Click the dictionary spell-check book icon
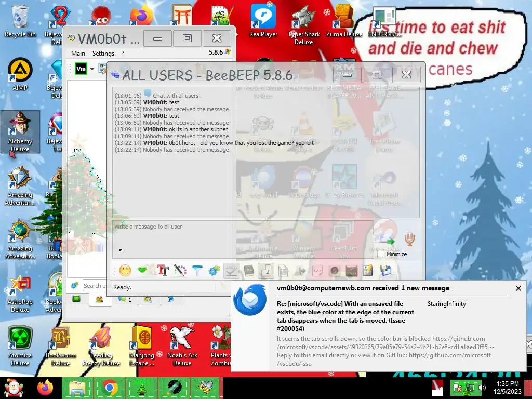 tap(249, 271)
